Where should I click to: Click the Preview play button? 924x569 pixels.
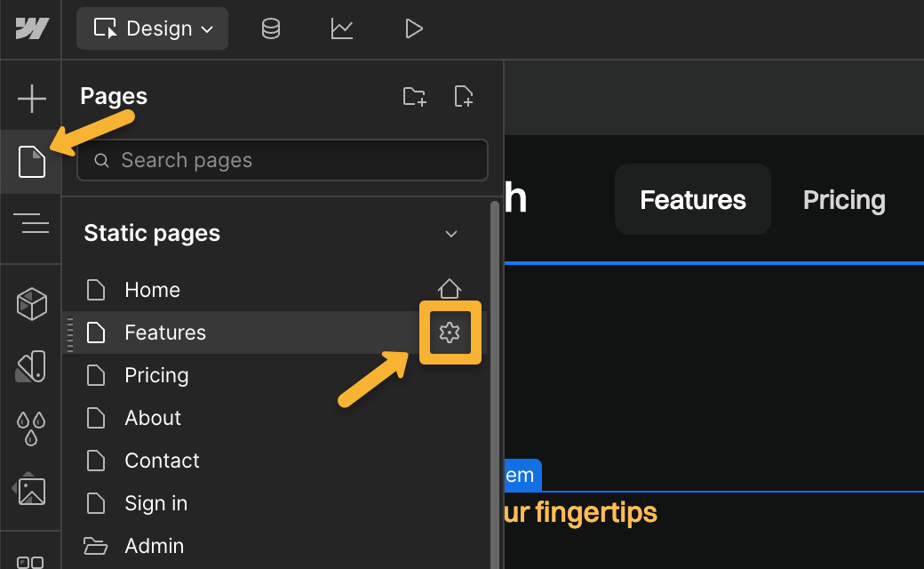click(413, 28)
